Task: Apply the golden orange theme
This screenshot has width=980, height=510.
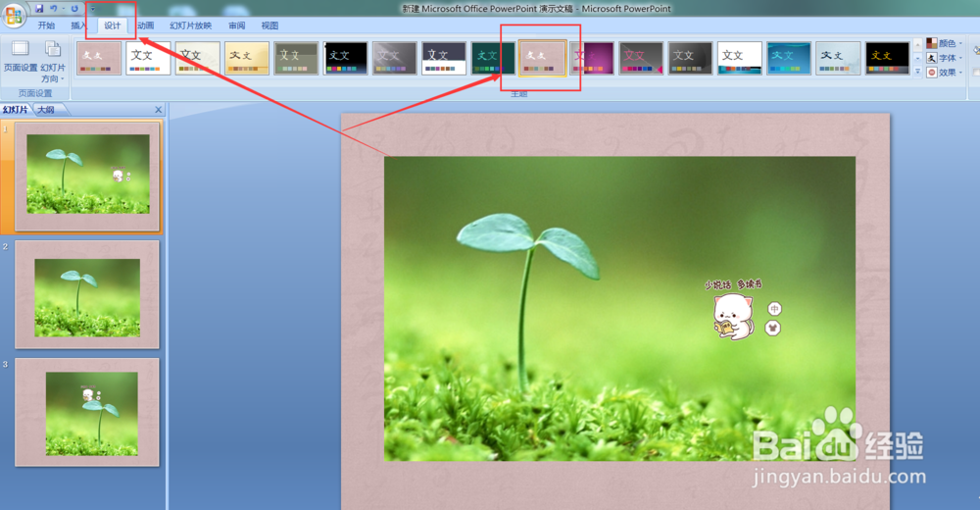Action: pyautogui.click(x=247, y=58)
